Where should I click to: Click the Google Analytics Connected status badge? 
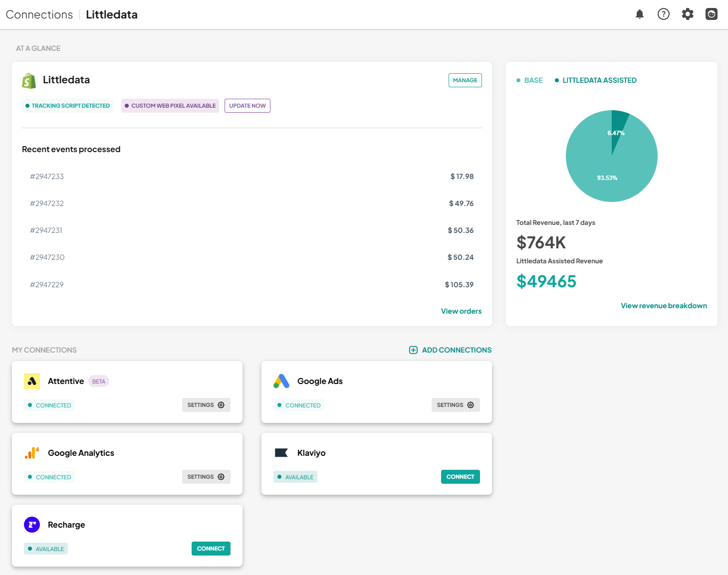click(x=49, y=477)
